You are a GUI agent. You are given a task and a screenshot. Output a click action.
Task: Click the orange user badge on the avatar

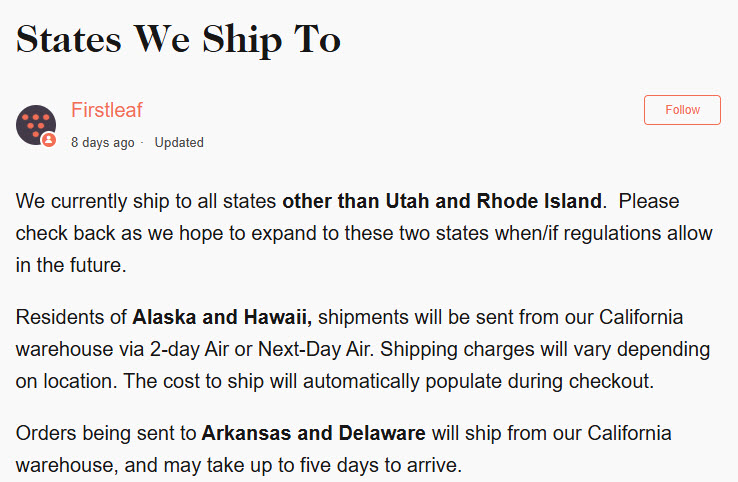48,140
